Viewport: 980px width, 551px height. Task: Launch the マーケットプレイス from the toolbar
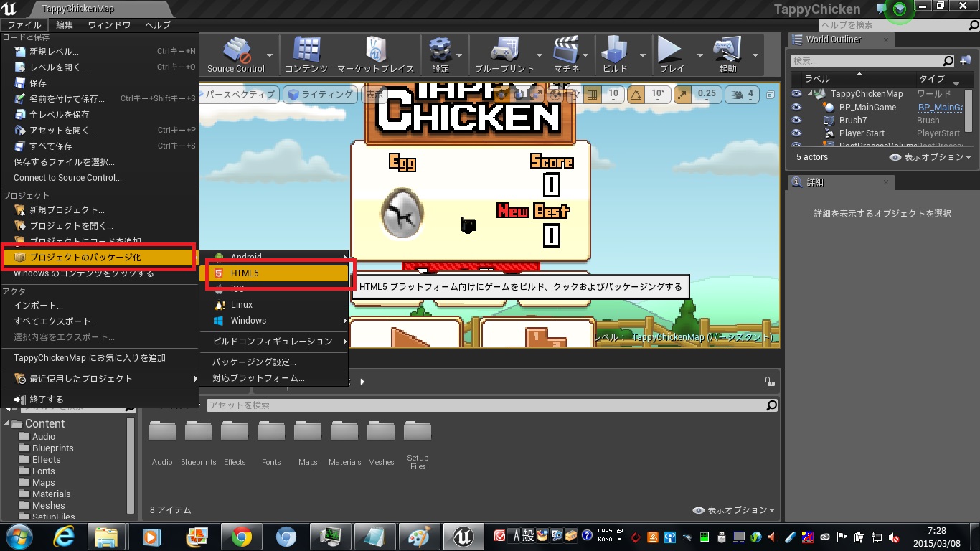coord(376,50)
